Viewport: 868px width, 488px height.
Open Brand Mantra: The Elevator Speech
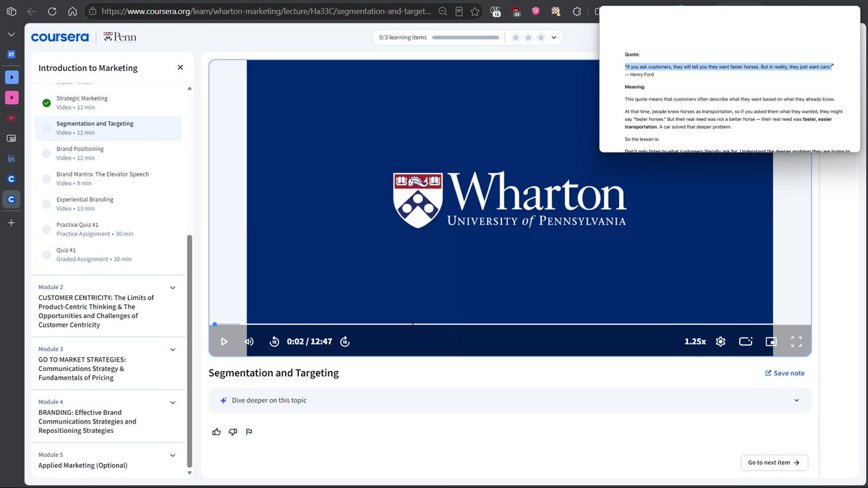point(109,179)
